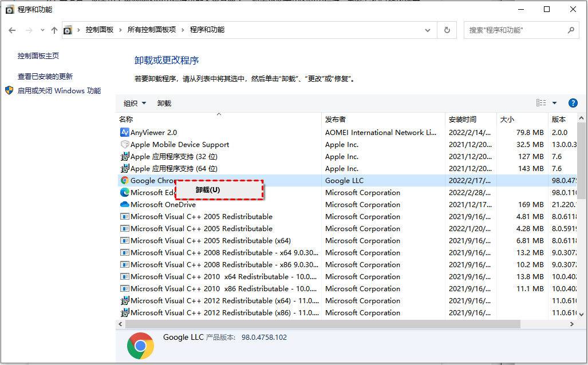Go to 控制面板主页 link
The image size is (588, 365).
point(38,56)
